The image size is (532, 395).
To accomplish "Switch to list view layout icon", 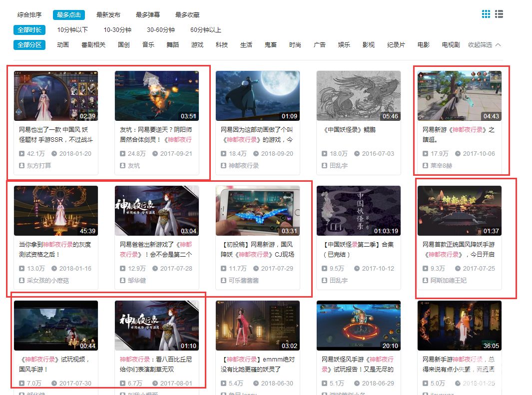I will pos(499,14).
